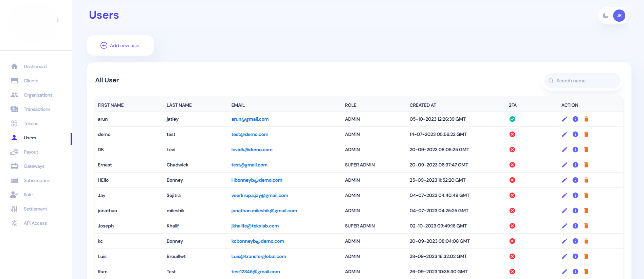Image resolution: width=644 pixels, height=279 pixels.
Task: Toggle dark mode with moon icon
Action: pos(605,16)
